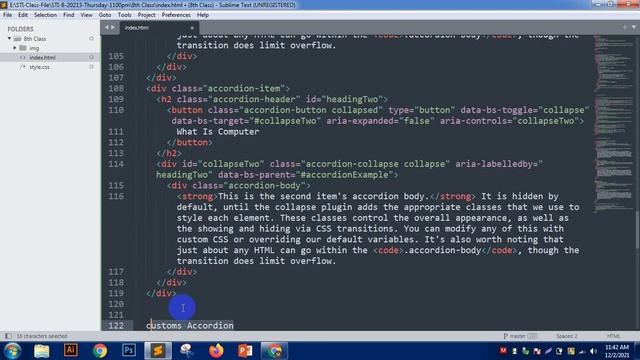Click "15 characters selected" status text
Image resolution: width=640 pixels, height=360 pixels.
pos(42,336)
